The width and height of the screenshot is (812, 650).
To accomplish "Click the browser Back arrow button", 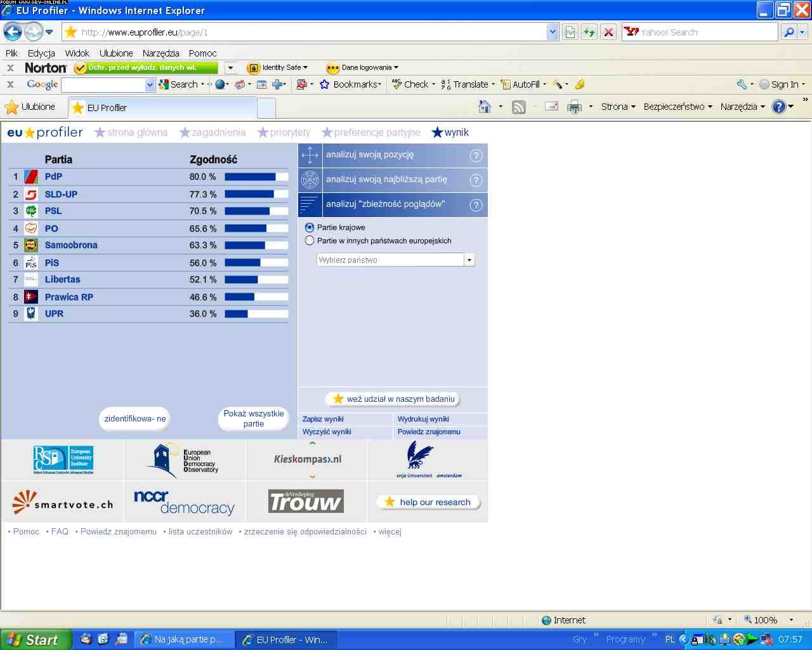I will [13, 32].
